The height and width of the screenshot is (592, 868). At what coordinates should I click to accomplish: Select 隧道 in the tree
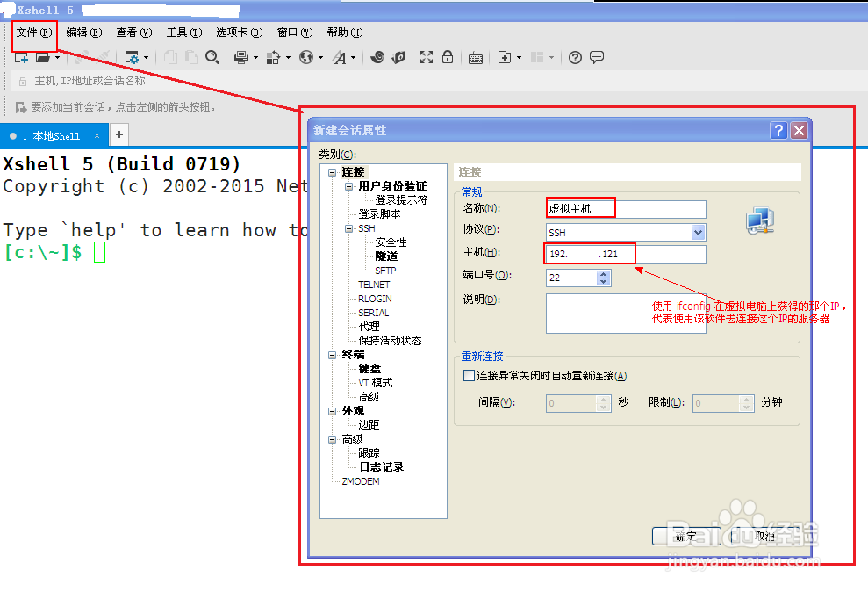(386, 256)
